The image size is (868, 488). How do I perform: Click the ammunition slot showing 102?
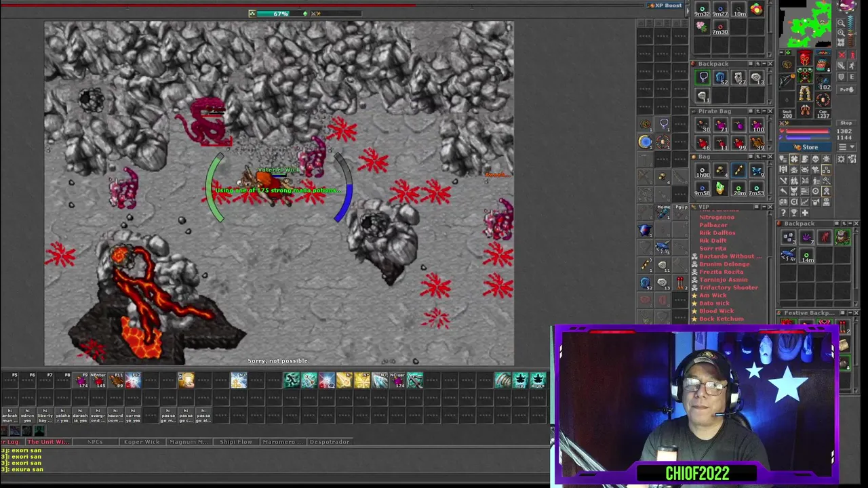[823, 83]
